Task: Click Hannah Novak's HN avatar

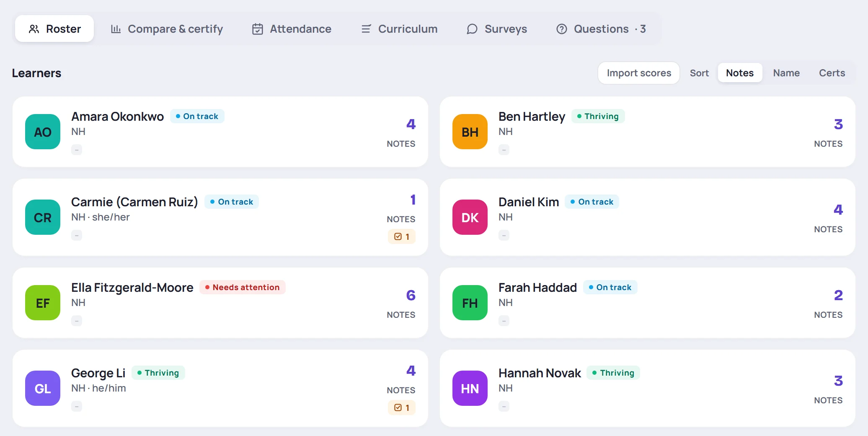Action: point(470,388)
